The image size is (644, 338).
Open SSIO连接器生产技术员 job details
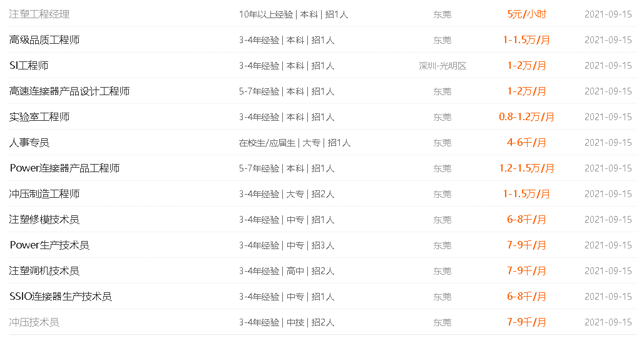[x=60, y=297]
